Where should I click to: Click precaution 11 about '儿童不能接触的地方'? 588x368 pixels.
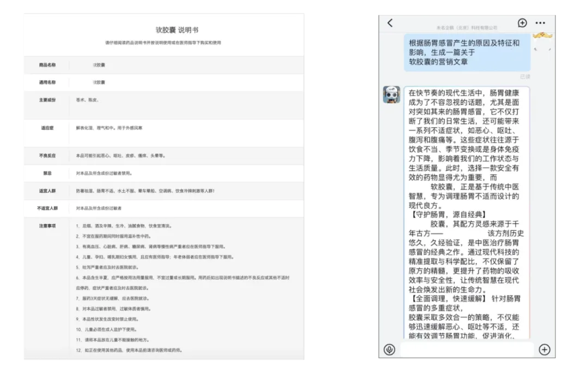[x=113, y=340]
